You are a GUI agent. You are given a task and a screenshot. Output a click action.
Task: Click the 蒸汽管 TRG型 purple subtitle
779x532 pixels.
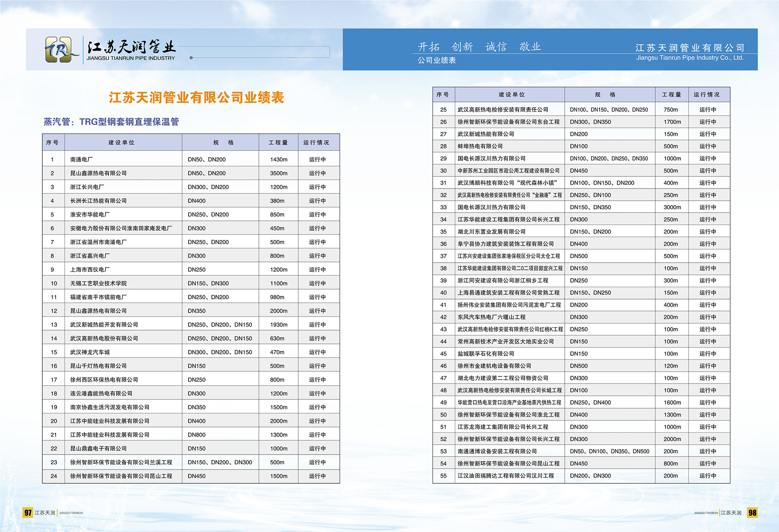pos(111,122)
